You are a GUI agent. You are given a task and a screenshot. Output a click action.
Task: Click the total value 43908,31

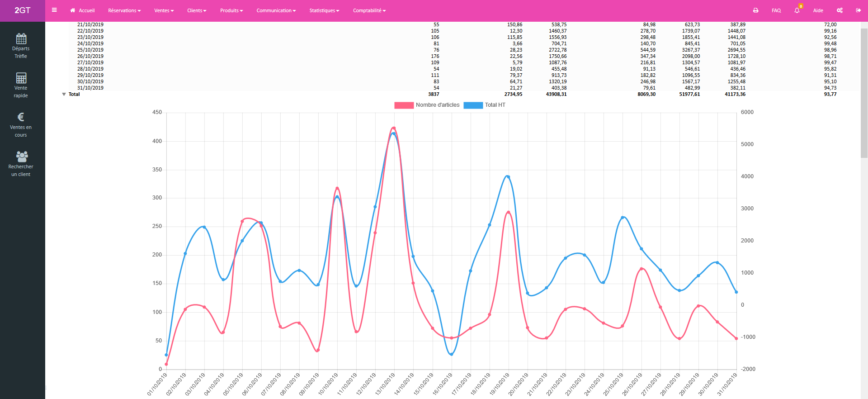556,94
